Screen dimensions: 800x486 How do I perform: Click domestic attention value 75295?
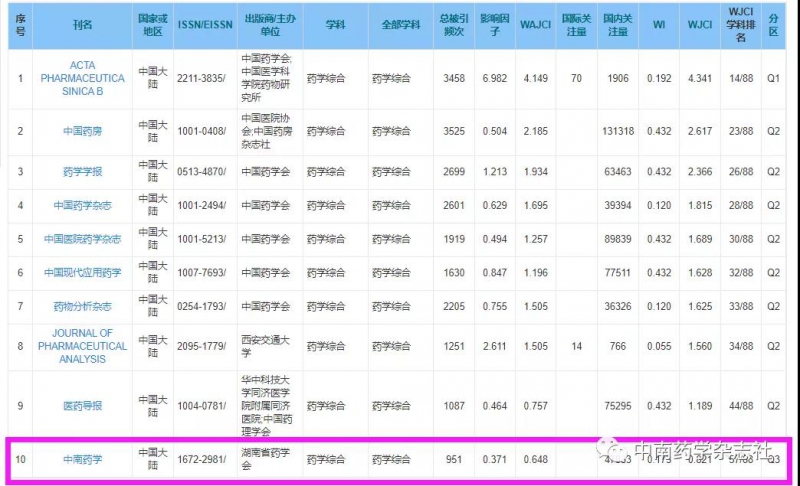[617, 405]
